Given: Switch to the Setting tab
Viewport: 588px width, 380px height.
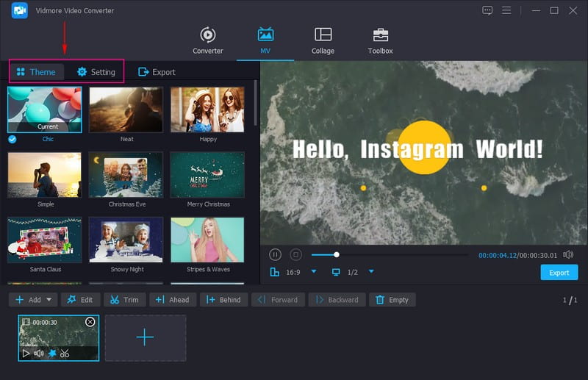Looking at the screenshot, I should [x=96, y=72].
